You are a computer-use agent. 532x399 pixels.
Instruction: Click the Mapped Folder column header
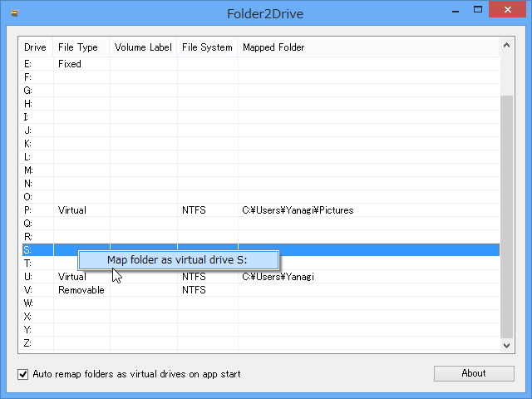[x=273, y=47]
